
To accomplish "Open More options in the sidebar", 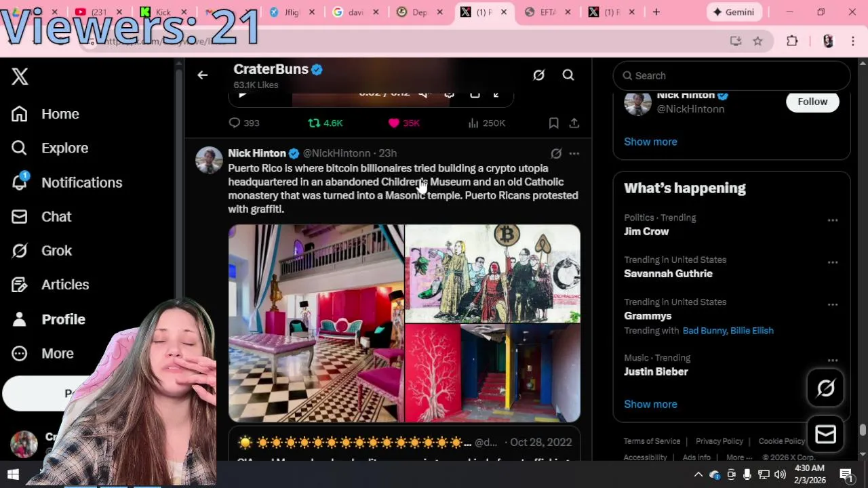I will (x=42, y=353).
